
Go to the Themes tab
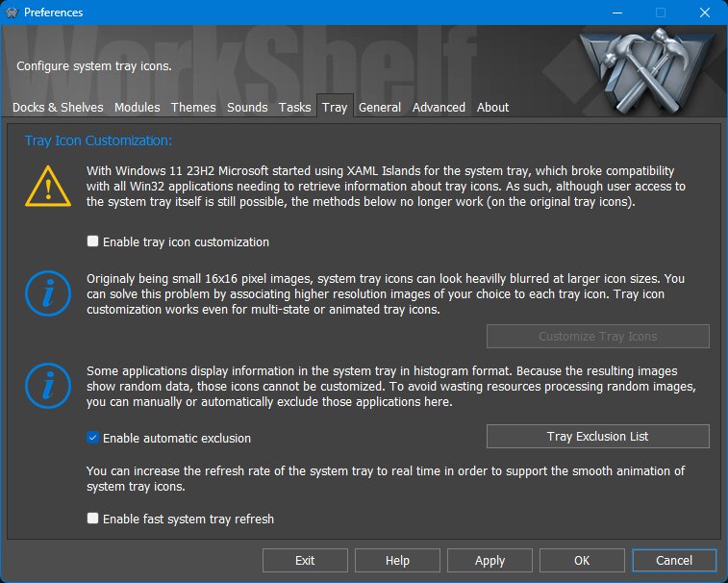(193, 108)
